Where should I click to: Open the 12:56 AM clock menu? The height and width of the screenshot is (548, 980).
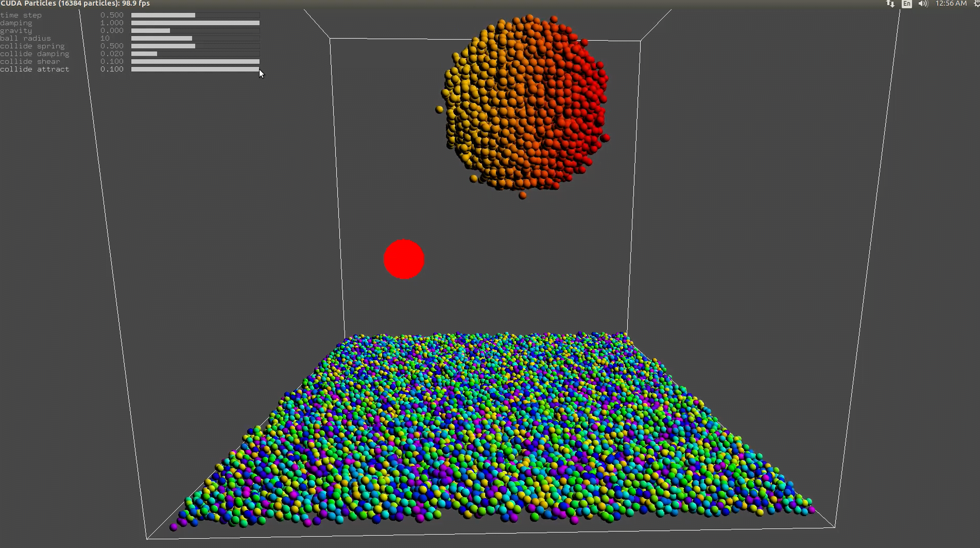[951, 4]
